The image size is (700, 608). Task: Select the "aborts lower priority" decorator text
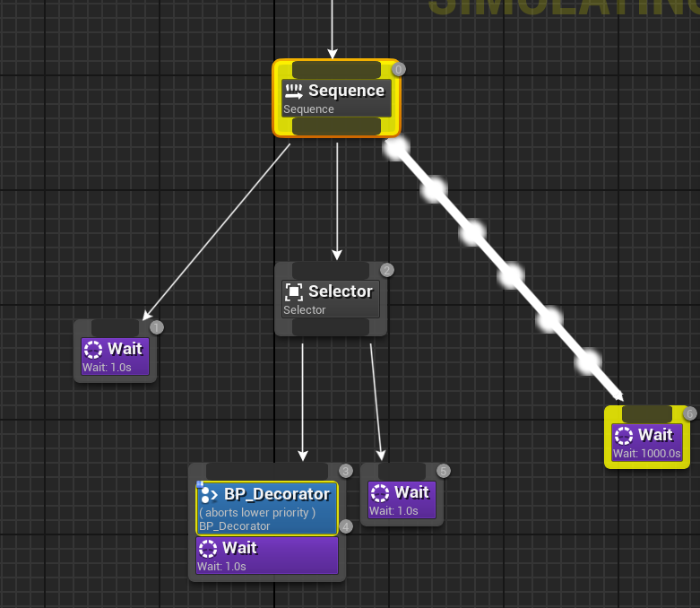[257, 512]
